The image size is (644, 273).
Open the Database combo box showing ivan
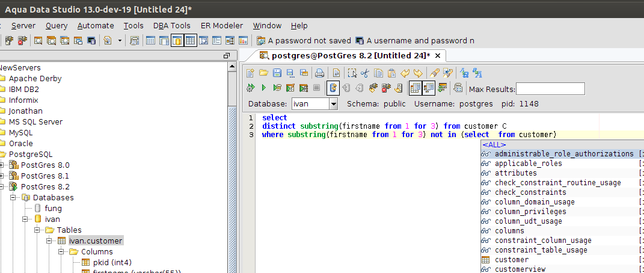point(314,104)
